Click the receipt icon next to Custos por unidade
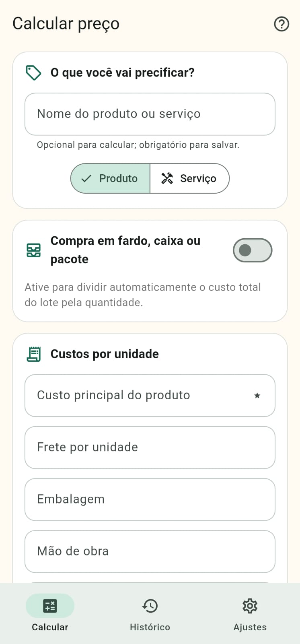Image resolution: width=300 pixels, height=644 pixels. 34,354
